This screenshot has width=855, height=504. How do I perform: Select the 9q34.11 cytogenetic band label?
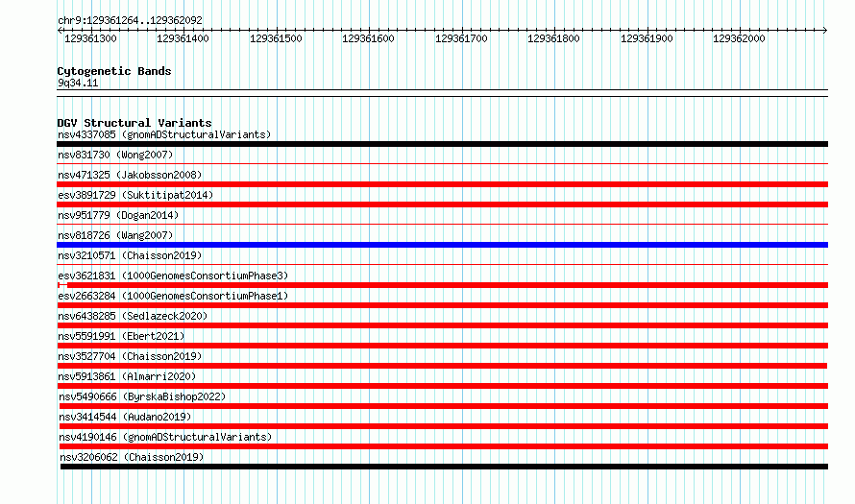click(x=78, y=83)
